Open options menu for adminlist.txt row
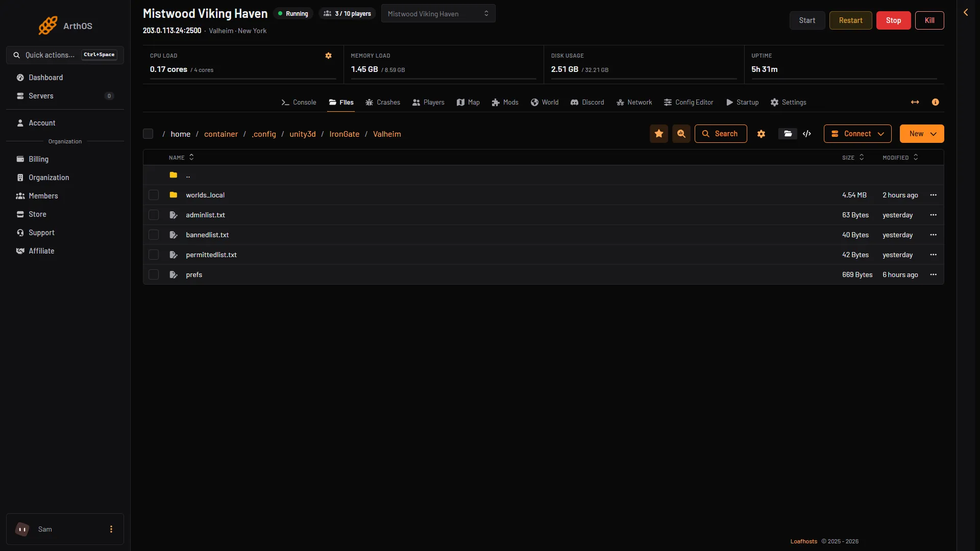This screenshot has height=551, width=980. coord(934,215)
